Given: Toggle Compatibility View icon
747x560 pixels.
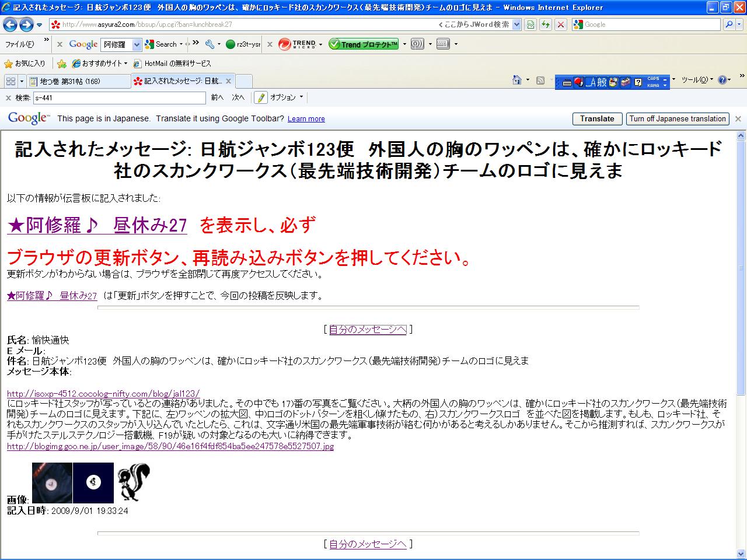Looking at the screenshot, I should pos(530,24).
